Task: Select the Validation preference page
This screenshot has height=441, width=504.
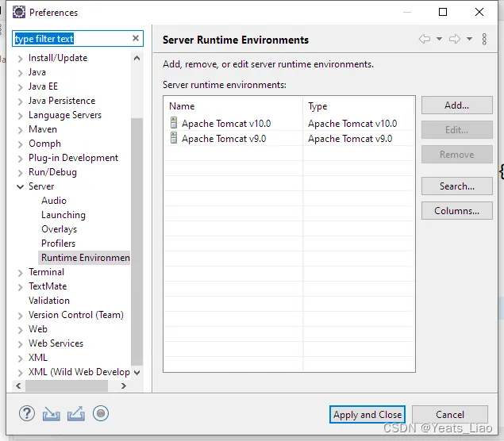Action: tap(49, 301)
